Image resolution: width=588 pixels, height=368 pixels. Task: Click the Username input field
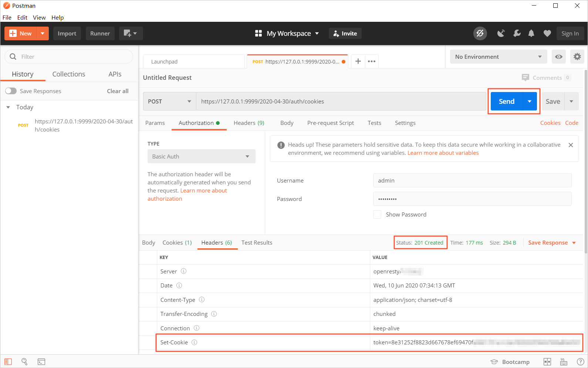(472, 180)
